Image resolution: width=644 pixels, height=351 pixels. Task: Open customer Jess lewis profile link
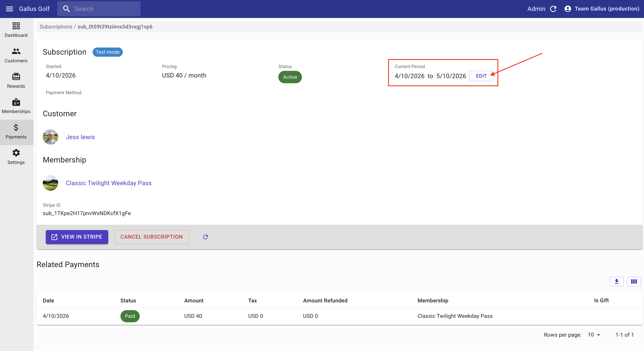pos(80,137)
